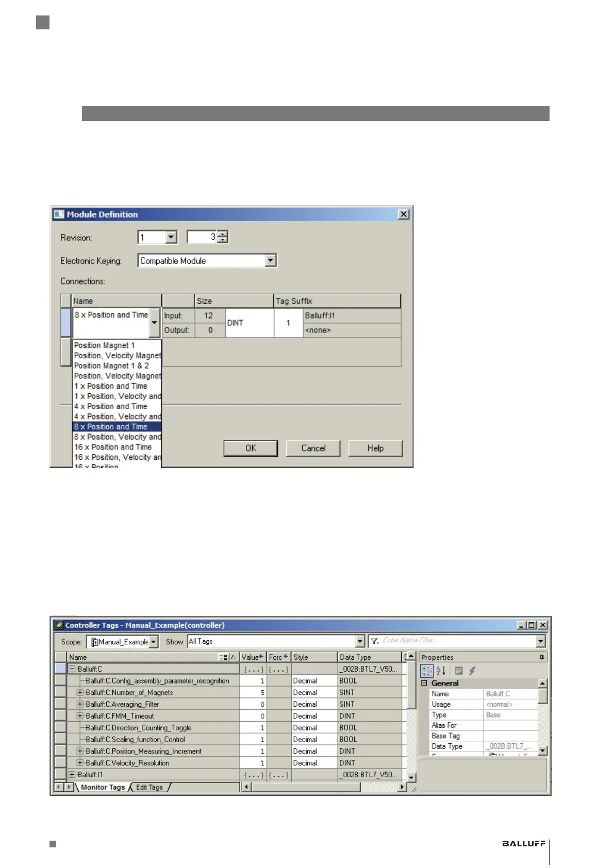This screenshot has width=614, height=868.
Task: Click Properties panel scrollbar down arrow
Action: click(x=542, y=751)
